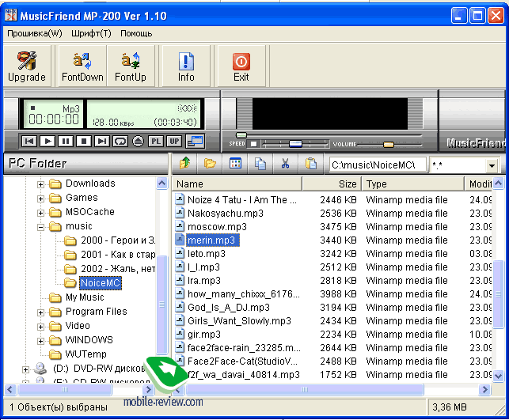Select file Ira.mp3
This screenshot has height=420, width=509.
pyautogui.click(x=204, y=280)
